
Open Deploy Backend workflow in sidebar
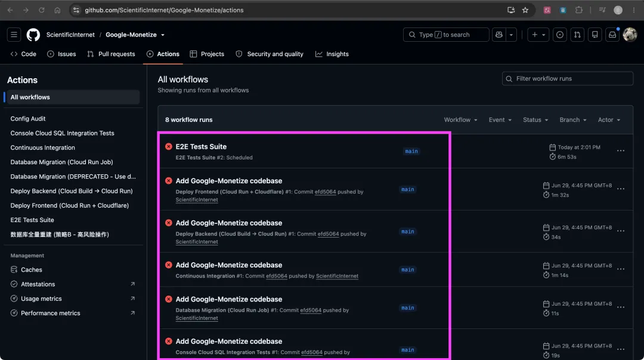click(x=72, y=191)
